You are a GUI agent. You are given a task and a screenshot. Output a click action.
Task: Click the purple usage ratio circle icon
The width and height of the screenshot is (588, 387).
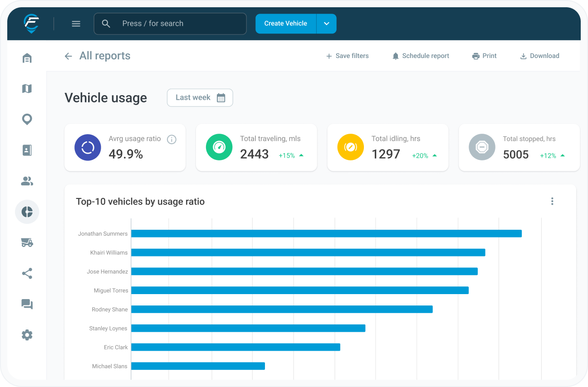pyautogui.click(x=88, y=147)
